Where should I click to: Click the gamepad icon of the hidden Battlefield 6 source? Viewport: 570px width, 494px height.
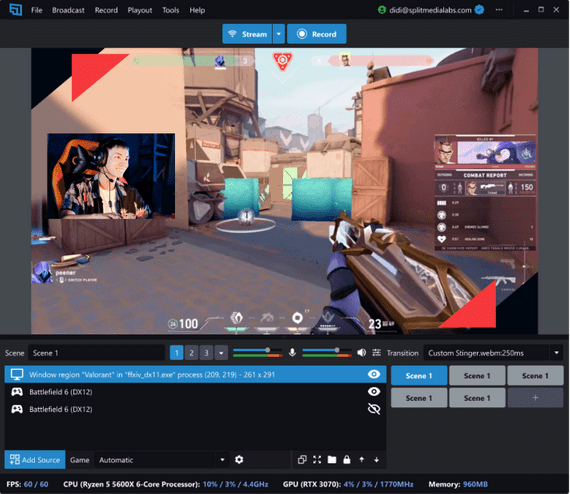click(x=17, y=409)
